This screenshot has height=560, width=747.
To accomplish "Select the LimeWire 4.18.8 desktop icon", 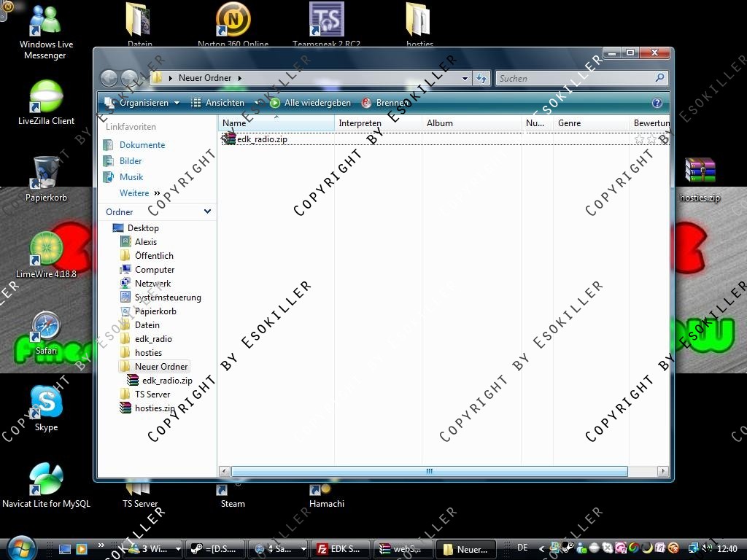I will [x=46, y=250].
